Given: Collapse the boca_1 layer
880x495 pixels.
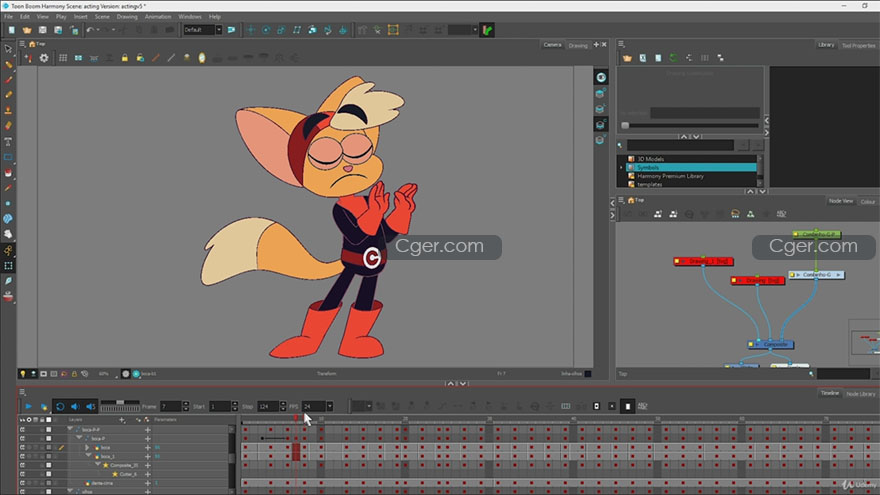Looking at the screenshot, I should (88, 456).
